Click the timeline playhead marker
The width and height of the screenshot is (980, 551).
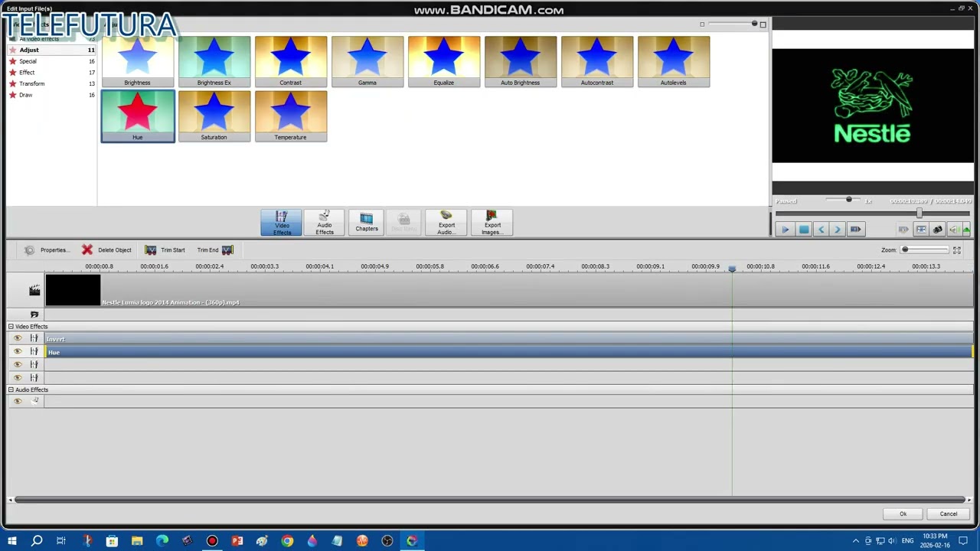732,269
